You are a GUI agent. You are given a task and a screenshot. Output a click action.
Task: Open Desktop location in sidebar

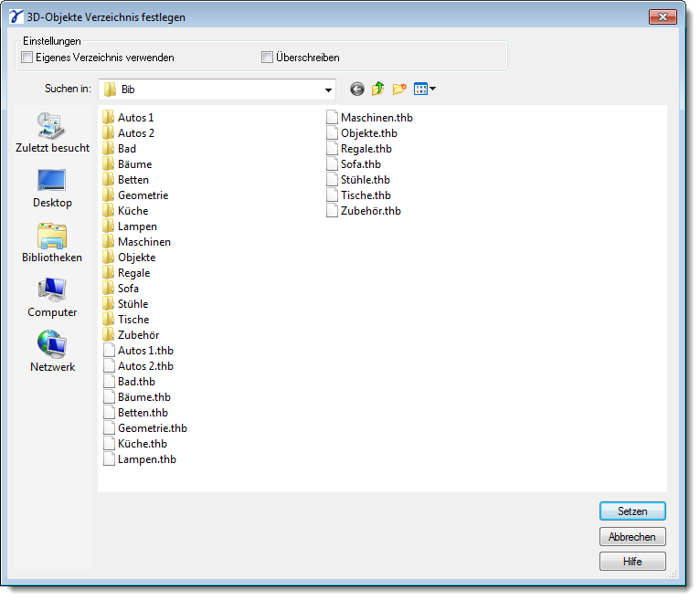tap(52, 188)
